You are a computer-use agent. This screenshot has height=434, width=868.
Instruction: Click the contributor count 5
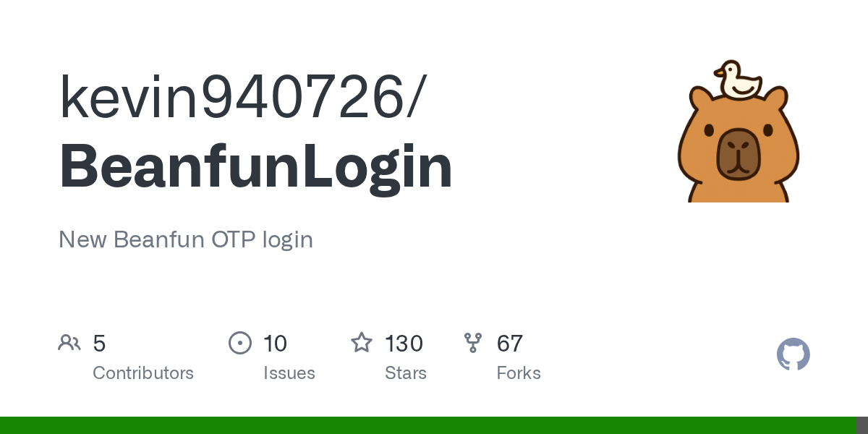[100, 344]
